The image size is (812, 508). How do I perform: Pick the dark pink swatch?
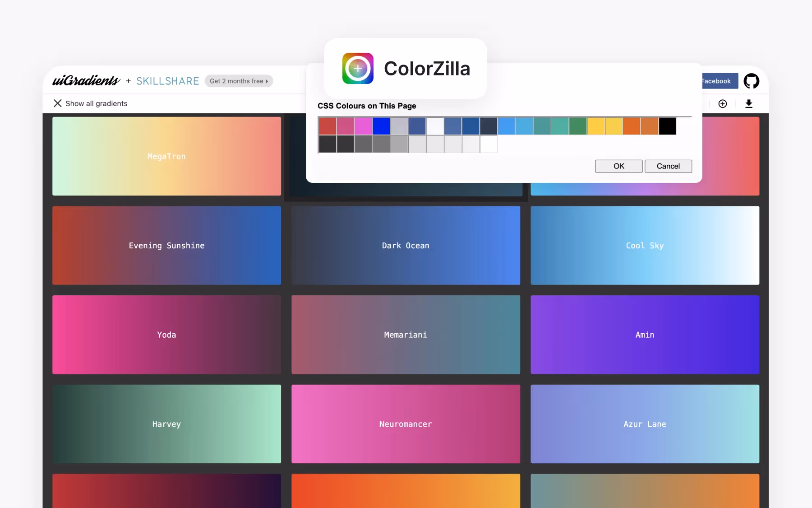pyautogui.click(x=345, y=126)
